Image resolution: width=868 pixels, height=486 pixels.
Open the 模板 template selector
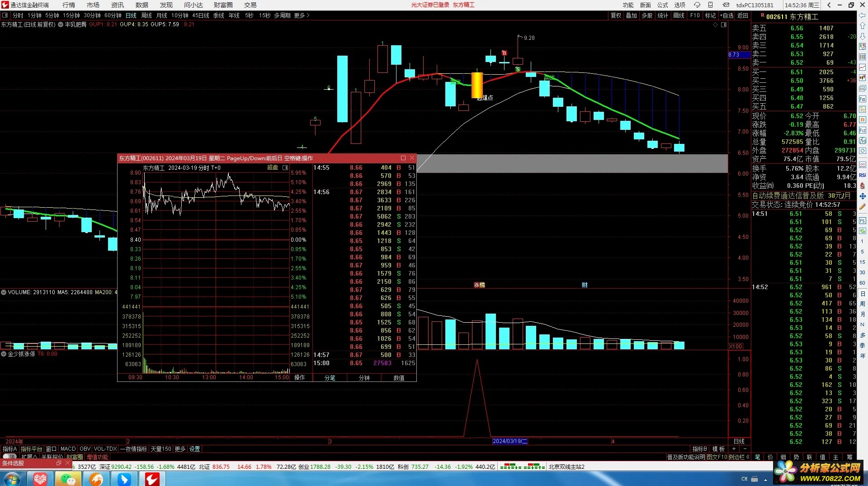[718, 449]
